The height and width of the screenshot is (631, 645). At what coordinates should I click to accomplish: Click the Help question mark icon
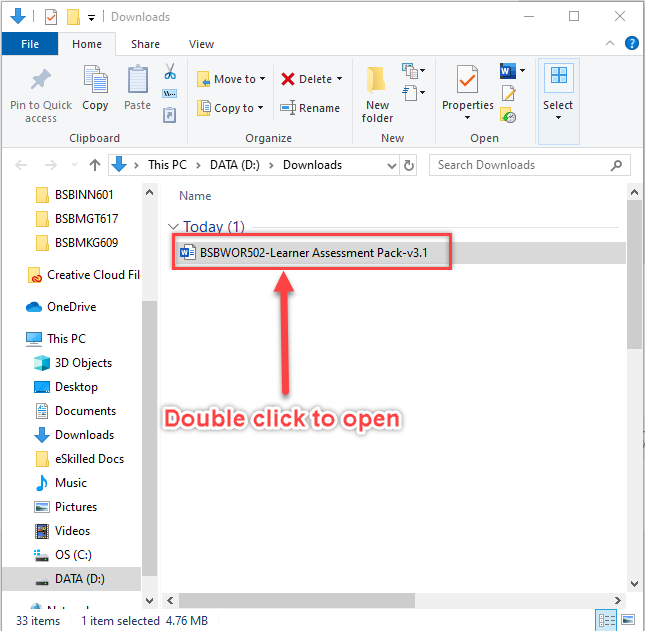(x=632, y=44)
